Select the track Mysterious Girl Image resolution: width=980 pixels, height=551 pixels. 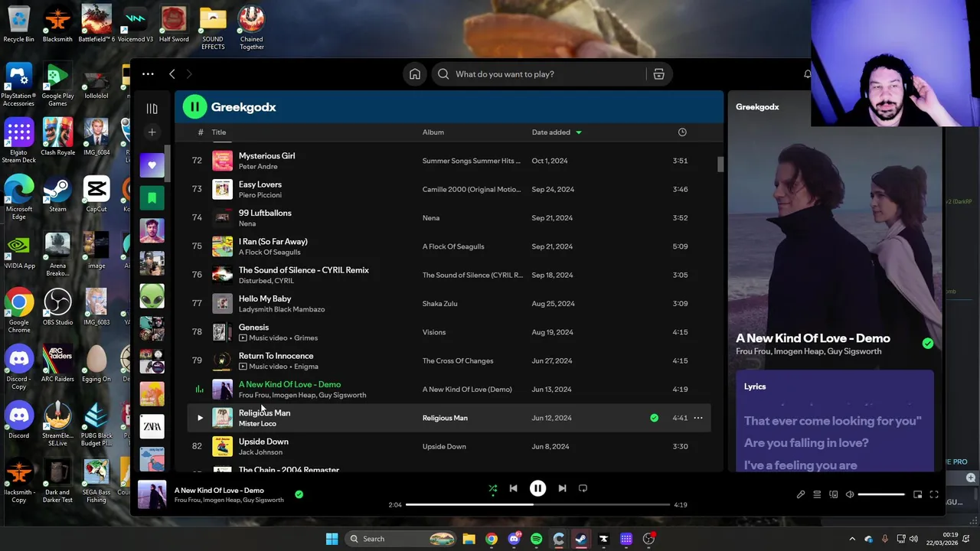click(x=266, y=156)
